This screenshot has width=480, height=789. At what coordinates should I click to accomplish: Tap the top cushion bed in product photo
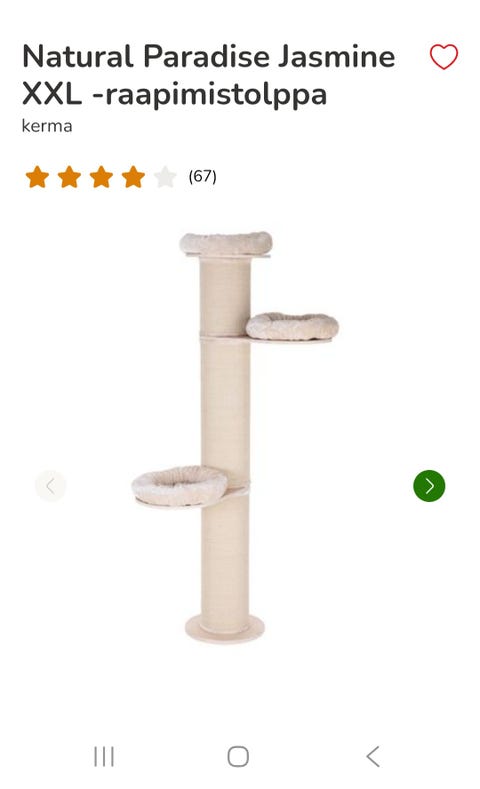(226, 243)
